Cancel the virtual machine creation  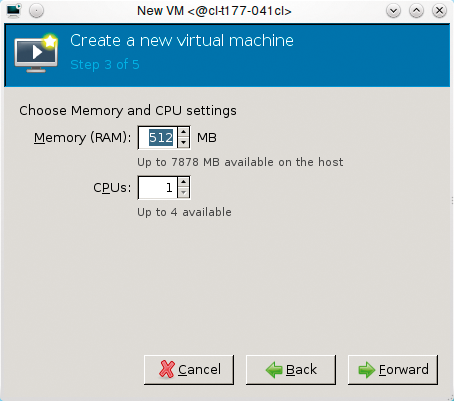189,370
